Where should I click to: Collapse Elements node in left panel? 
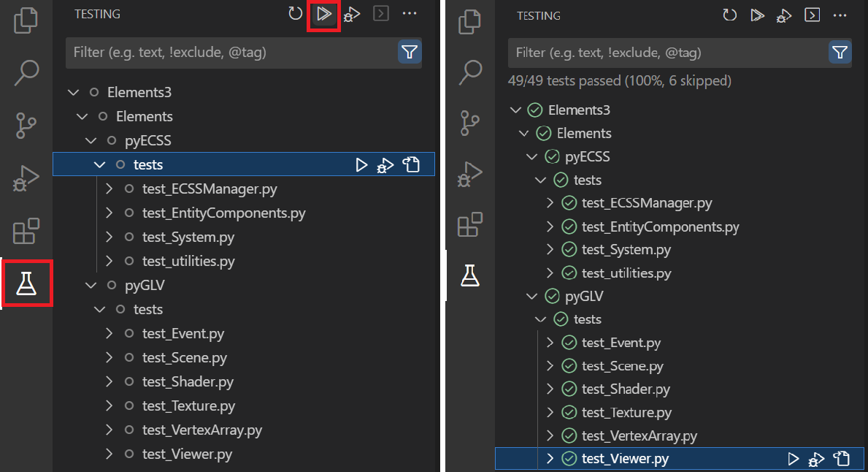82,116
